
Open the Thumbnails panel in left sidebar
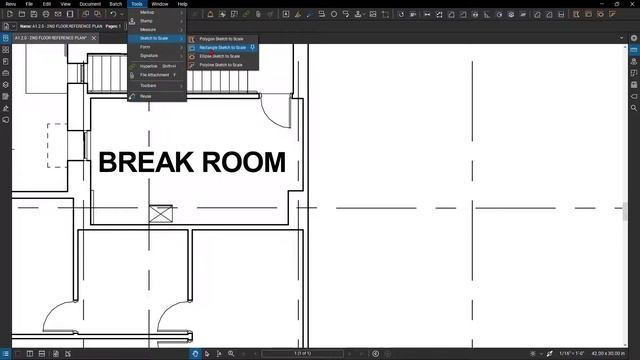[5, 50]
